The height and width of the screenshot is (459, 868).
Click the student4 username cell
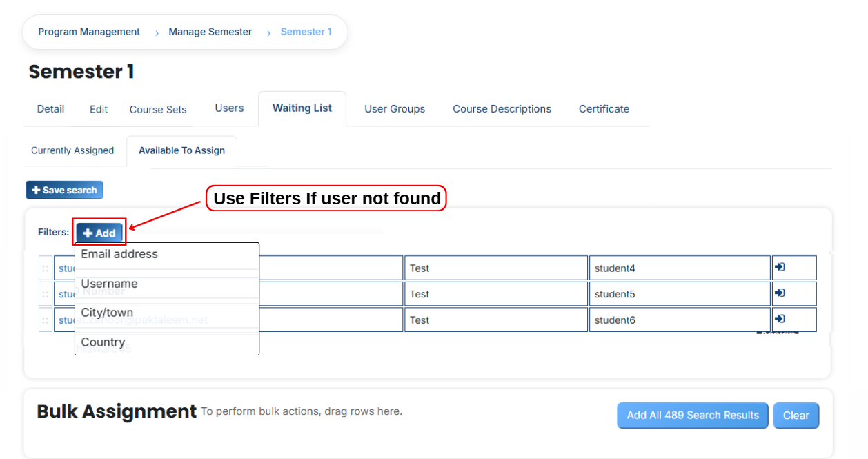click(680, 268)
